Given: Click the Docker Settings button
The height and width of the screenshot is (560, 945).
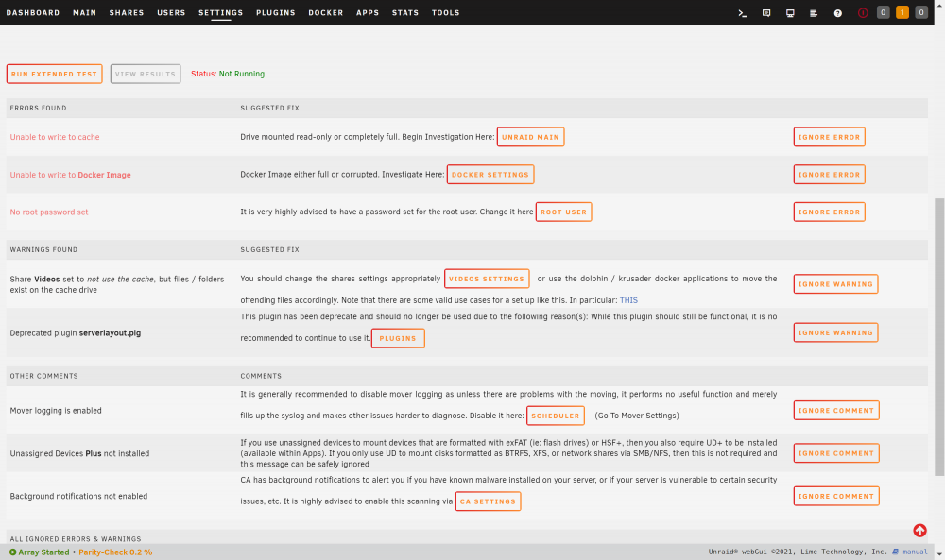Looking at the screenshot, I should click(x=490, y=175).
